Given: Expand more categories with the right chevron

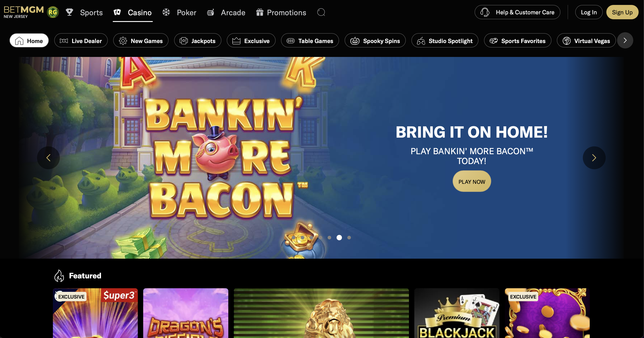Looking at the screenshot, I should point(625,41).
